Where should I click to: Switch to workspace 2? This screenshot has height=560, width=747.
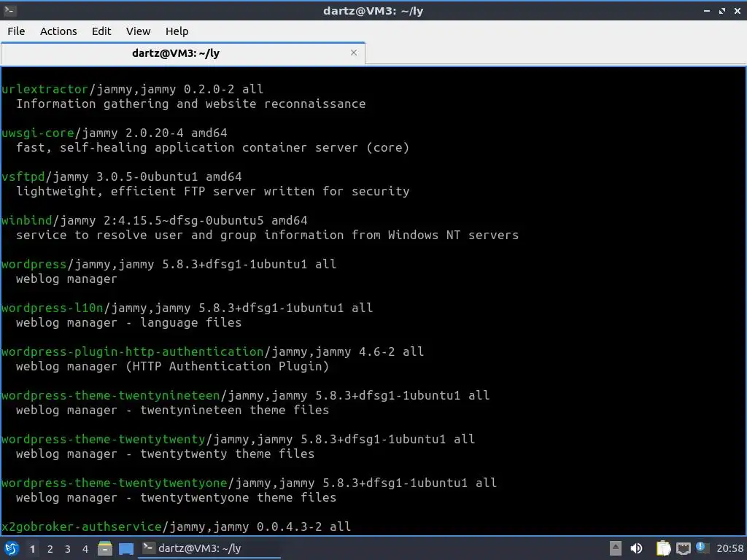pyautogui.click(x=50, y=549)
